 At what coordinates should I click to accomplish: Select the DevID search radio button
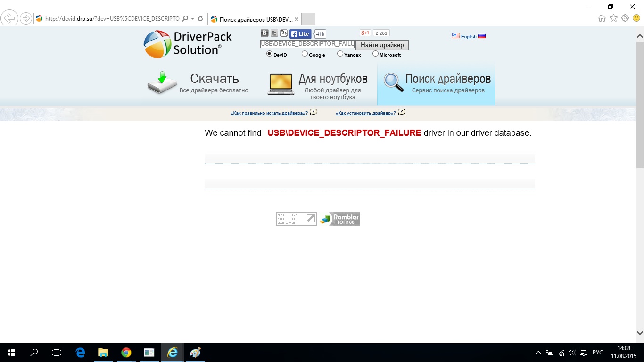(269, 54)
